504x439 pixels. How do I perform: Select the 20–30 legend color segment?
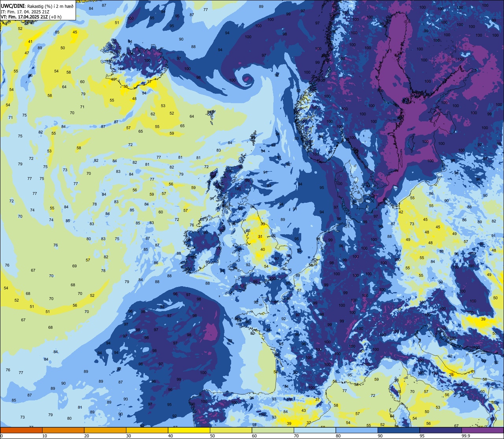[105, 430]
